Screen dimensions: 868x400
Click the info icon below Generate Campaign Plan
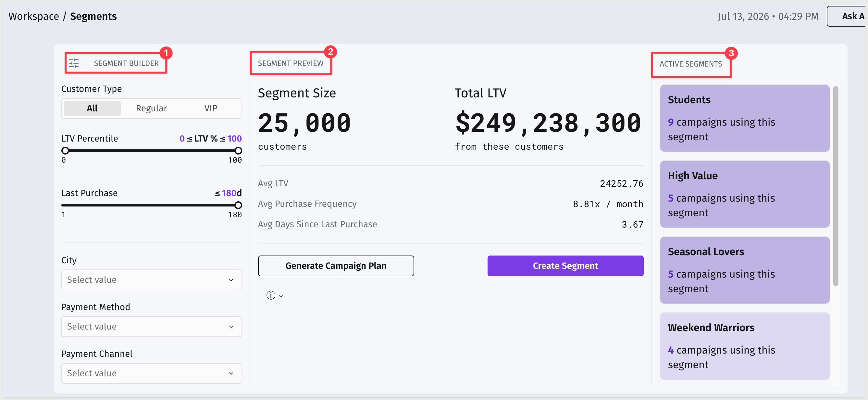click(271, 295)
